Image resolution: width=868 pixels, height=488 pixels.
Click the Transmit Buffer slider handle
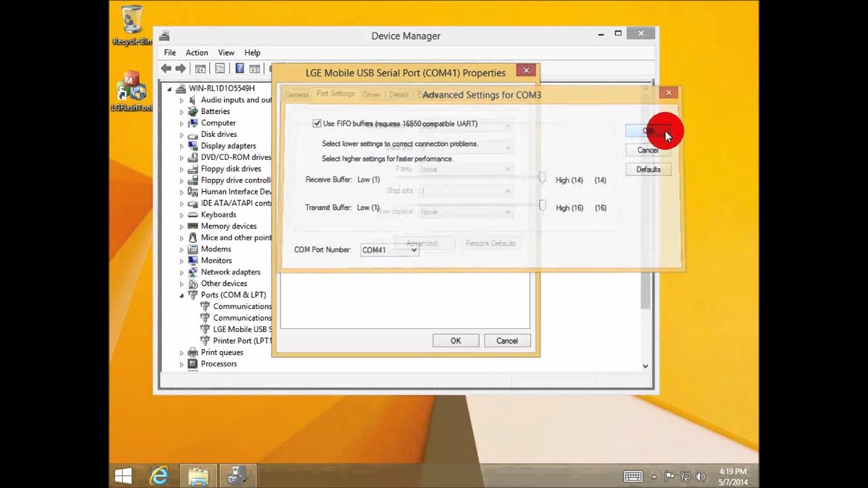click(542, 205)
